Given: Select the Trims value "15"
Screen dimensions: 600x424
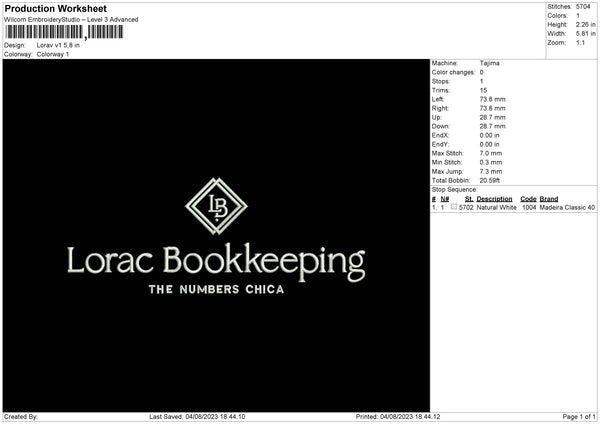Looking at the screenshot, I should [483, 90].
